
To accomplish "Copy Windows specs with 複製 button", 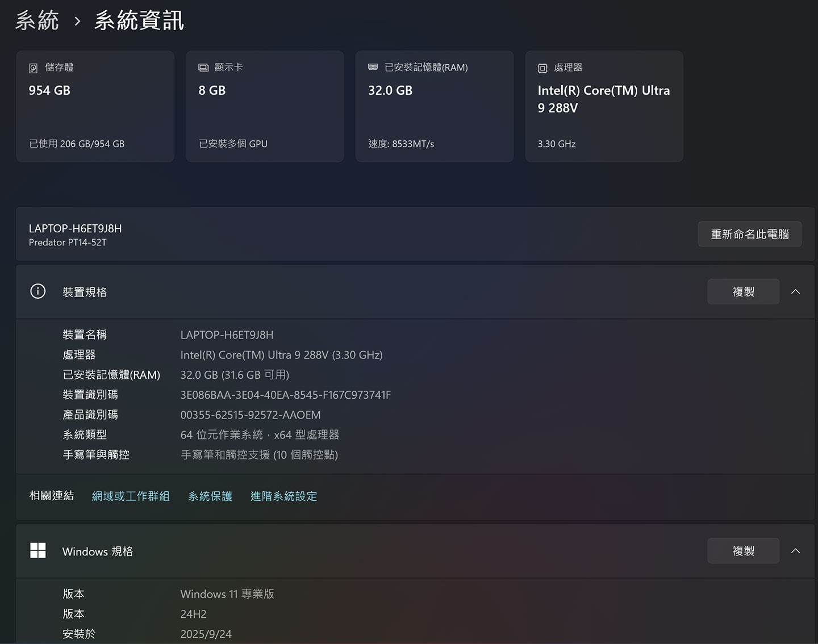I will 743,550.
